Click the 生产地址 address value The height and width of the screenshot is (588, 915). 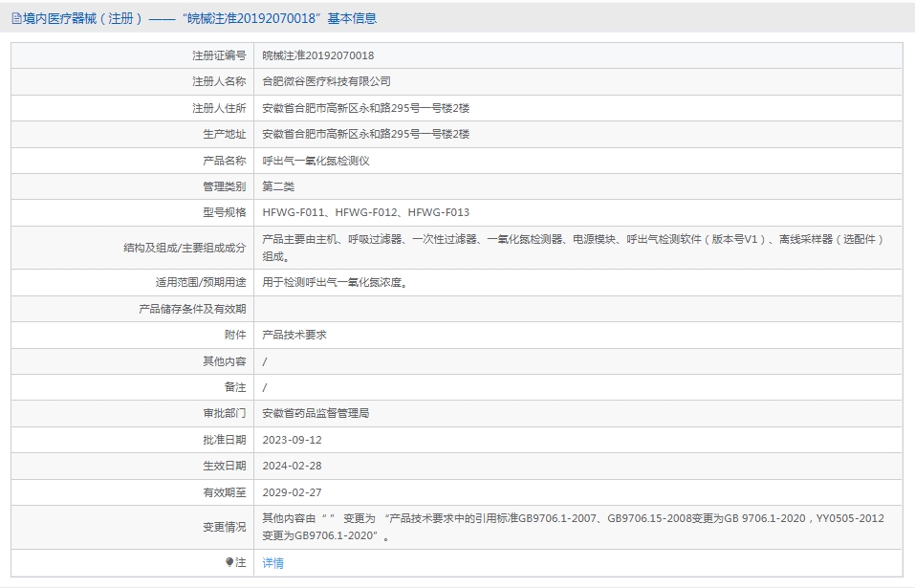click(366, 134)
